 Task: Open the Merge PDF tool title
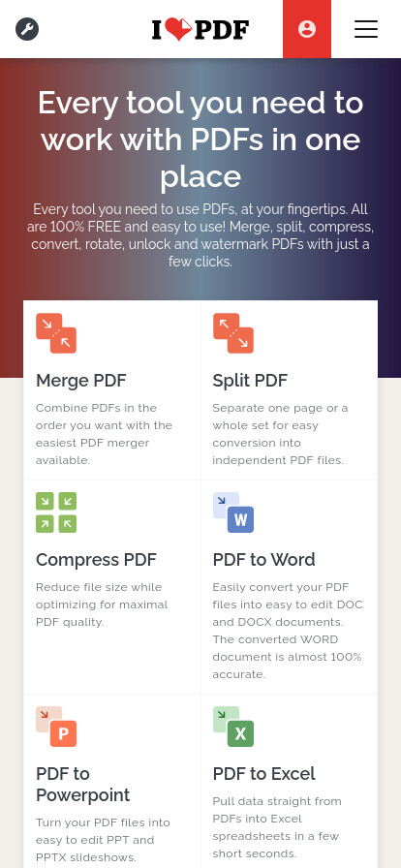click(81, 381)
